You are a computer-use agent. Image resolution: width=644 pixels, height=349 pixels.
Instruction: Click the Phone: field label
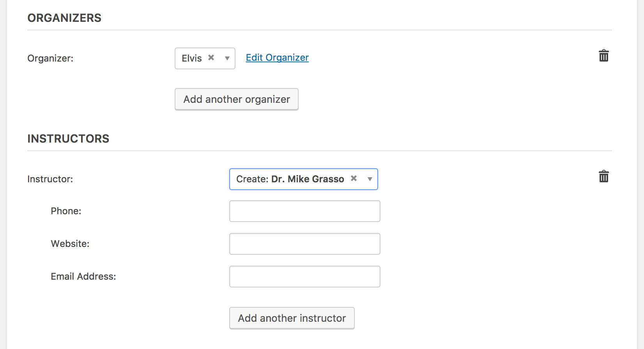[66, 211]
